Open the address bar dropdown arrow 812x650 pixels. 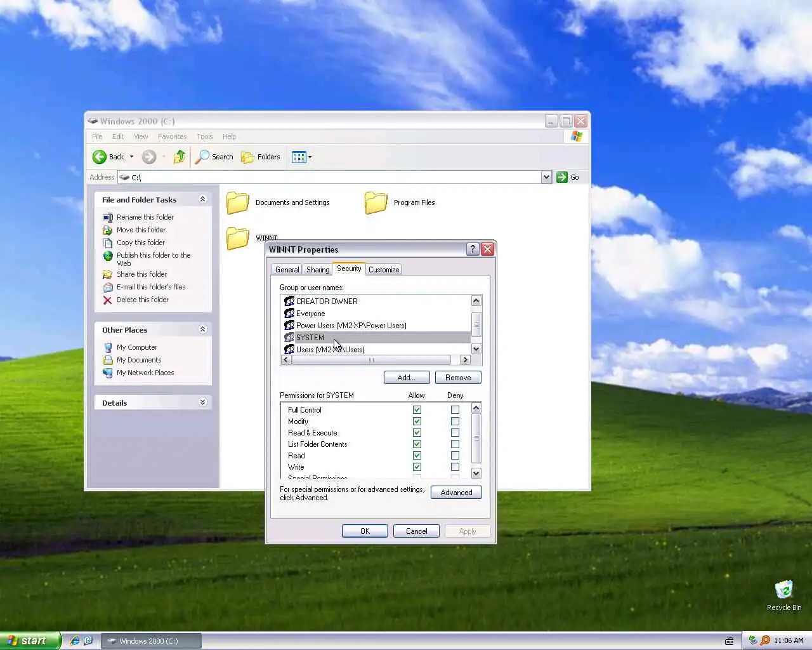click(546, 177)
